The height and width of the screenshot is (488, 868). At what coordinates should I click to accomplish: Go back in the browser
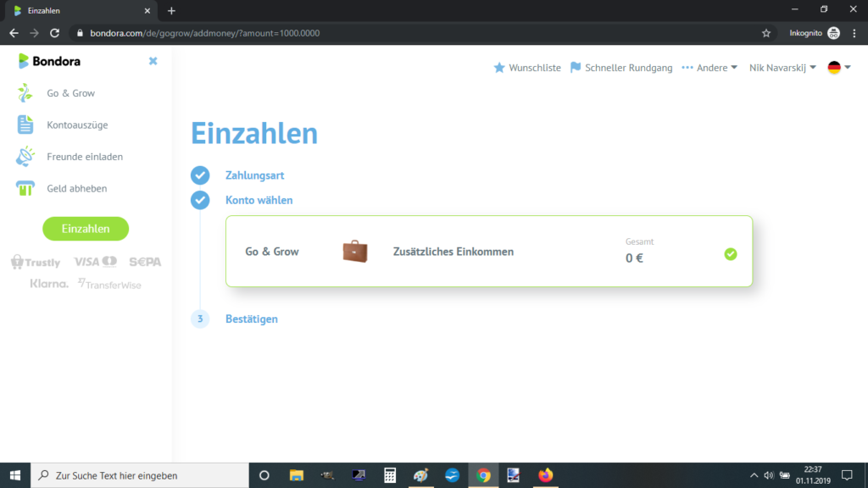14,33
